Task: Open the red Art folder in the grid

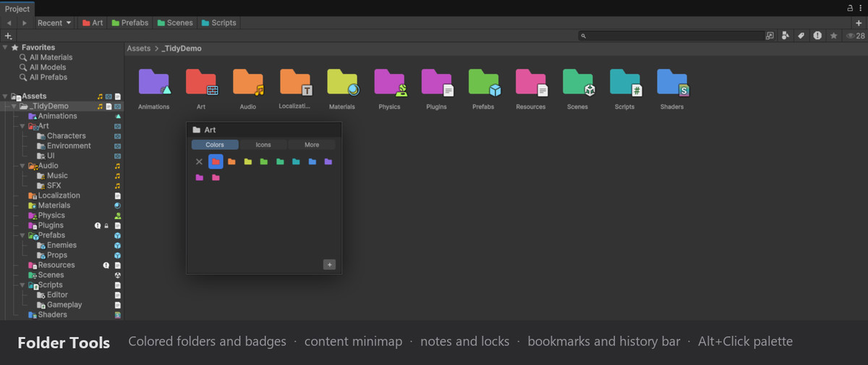Action: pyautogui.click(x=202, y=83)
